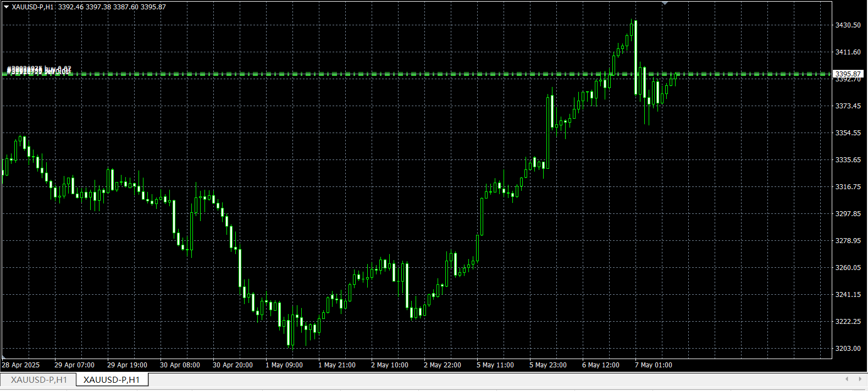This screenshot has height=391, width=868.
Task: Select the buy 0.02 order label
Action: [39, 69]
